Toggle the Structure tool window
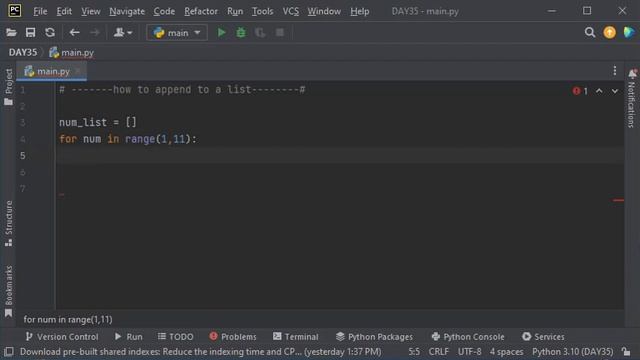The width and height of the screenshot is (640, 360). 9,223
